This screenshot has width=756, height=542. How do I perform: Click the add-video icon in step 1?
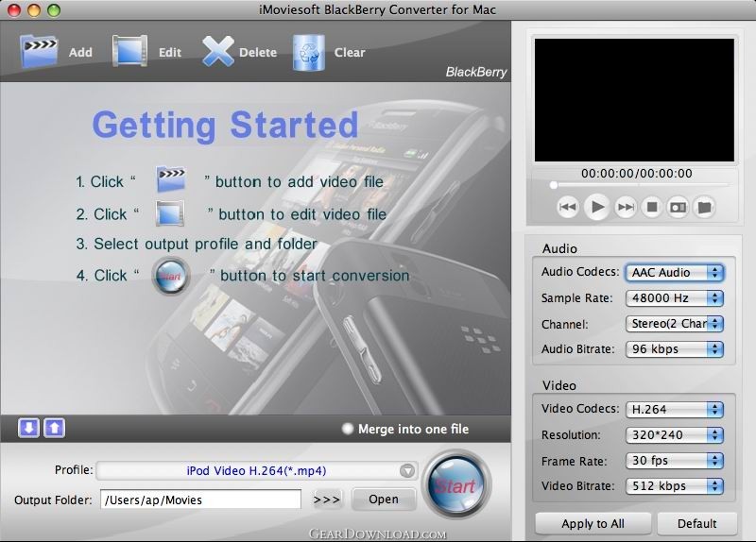pyautogui.click(x=171, y=179)
